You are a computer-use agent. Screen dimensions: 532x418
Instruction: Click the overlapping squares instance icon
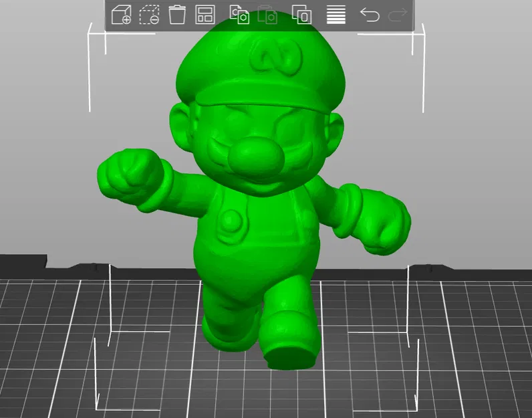point(301,15)
